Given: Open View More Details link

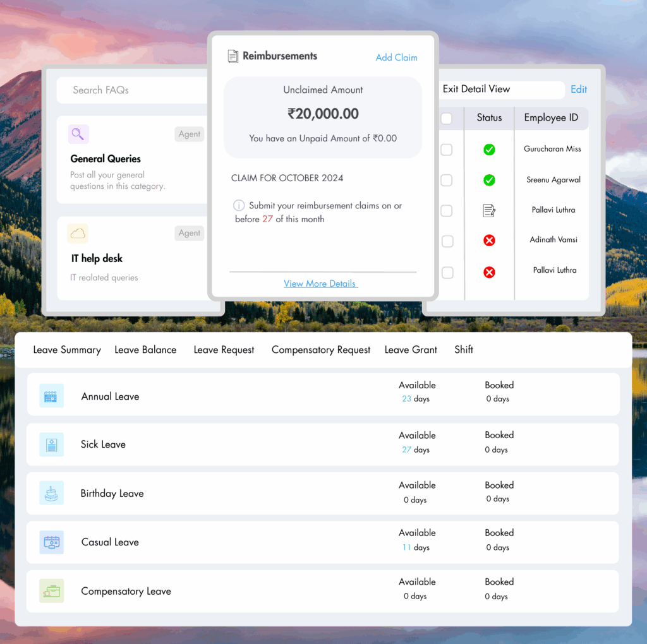Looking at the screenshot, I should click(x=320, y=283).
